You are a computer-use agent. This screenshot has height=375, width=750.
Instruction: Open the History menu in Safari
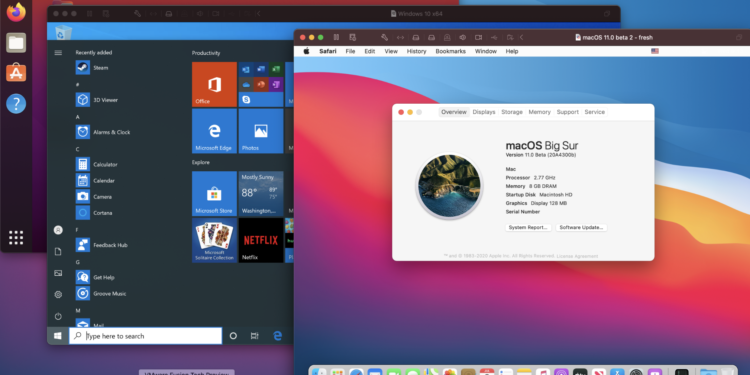tap(416, 51)
